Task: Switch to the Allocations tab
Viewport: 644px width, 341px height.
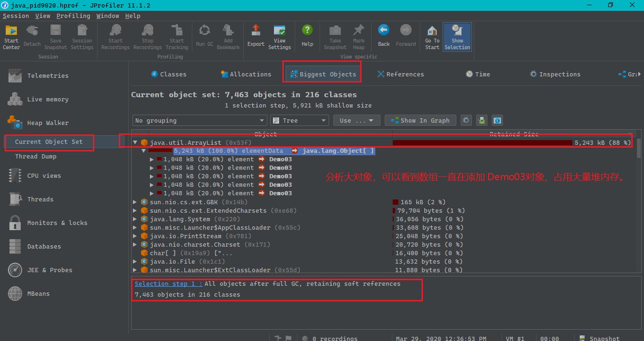Action: (246, 74)
